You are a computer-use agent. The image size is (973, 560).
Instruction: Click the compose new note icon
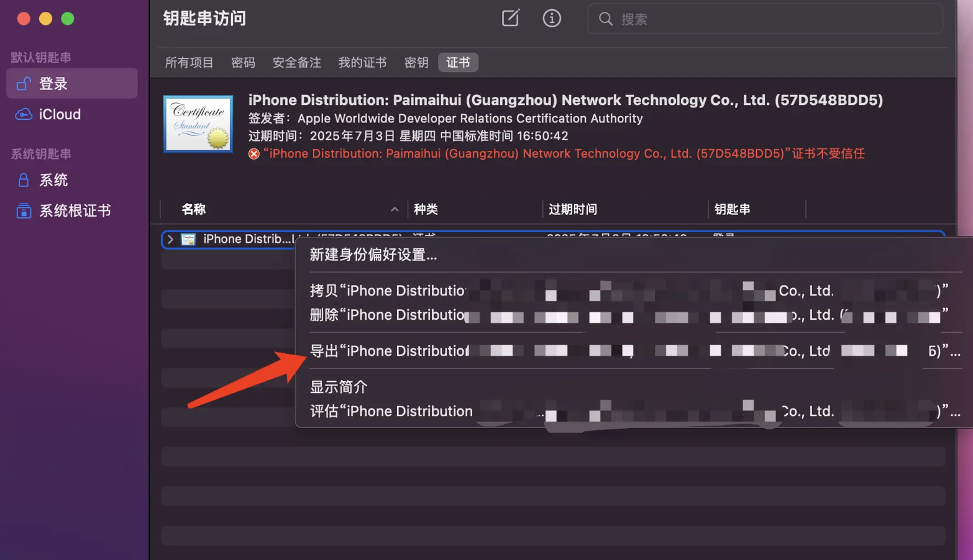[510, 18]
